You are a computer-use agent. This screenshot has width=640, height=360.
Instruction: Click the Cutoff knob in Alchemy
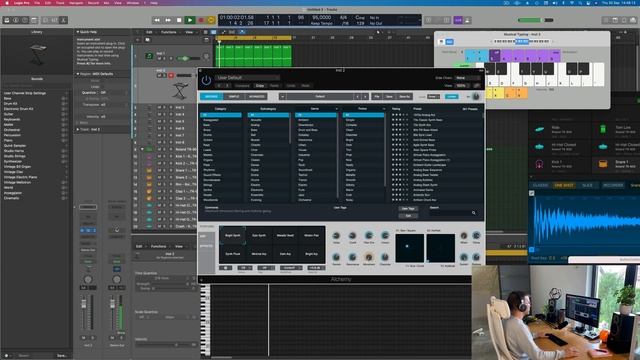pos(352,236)
